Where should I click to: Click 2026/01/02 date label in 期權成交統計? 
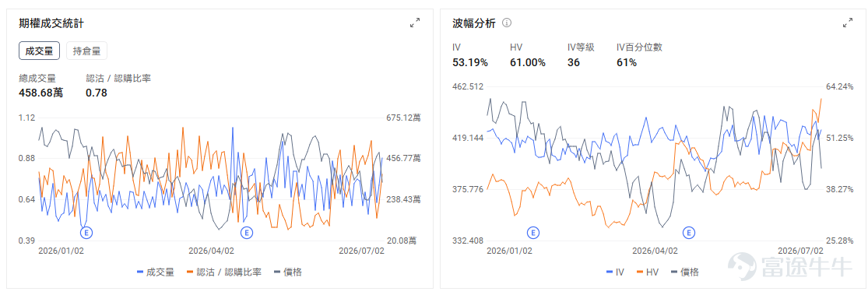tap(61, 251)
